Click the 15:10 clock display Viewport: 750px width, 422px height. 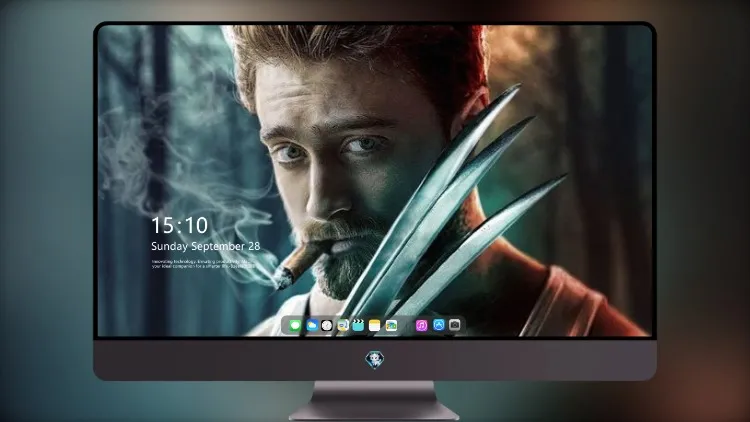180,225
